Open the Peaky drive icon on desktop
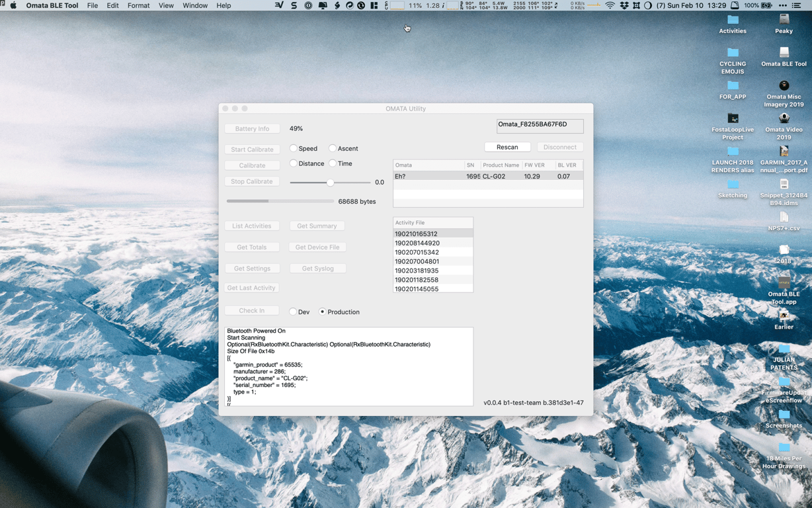The width and height of the screenshot is (812, 508). [x=784, y=21]
